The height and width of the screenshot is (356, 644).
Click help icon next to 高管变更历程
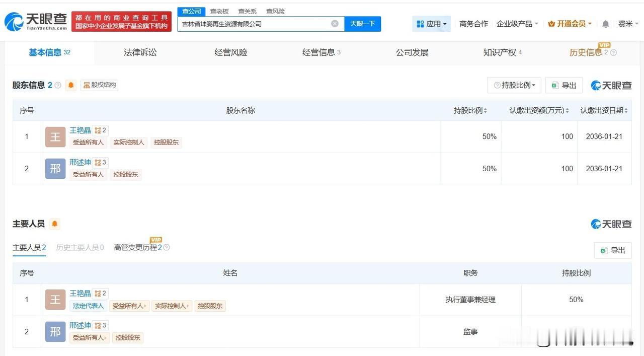[x=167, y=247]
